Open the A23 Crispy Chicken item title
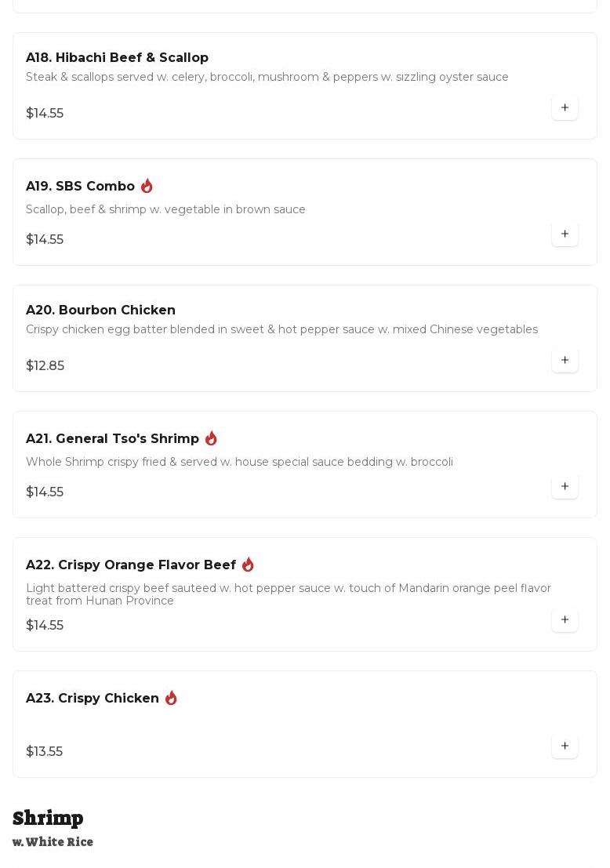 (x=93, y=699)
